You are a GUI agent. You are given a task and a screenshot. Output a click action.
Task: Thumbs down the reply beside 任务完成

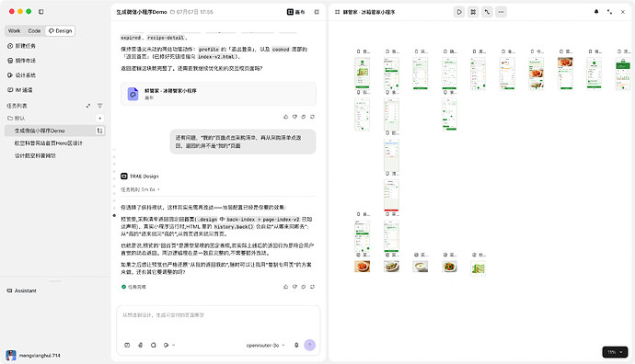coord(294,287)
